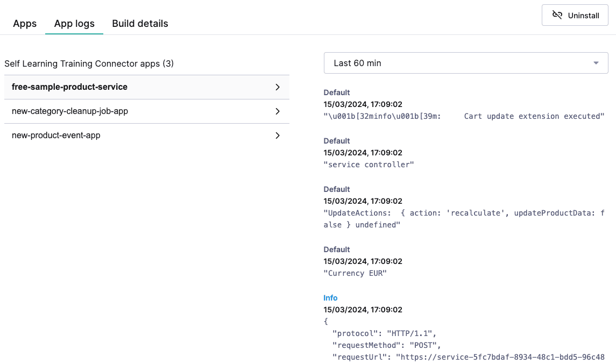Select the new-product-event-app app
This screenshot has height=364, width=616.
tap(55, 135)
